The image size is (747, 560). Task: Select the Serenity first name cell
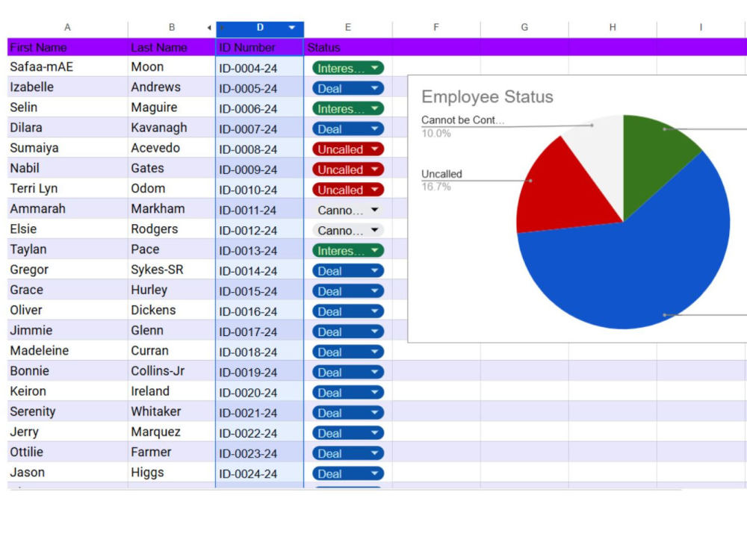coord(68,411)
